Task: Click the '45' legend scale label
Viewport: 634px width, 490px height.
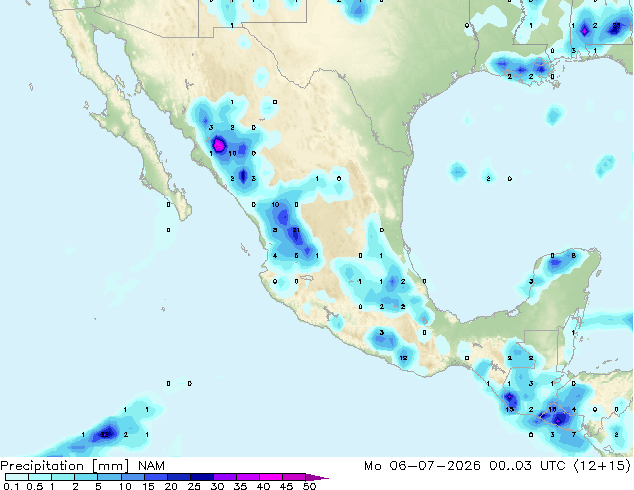Action: pos(286,486)
